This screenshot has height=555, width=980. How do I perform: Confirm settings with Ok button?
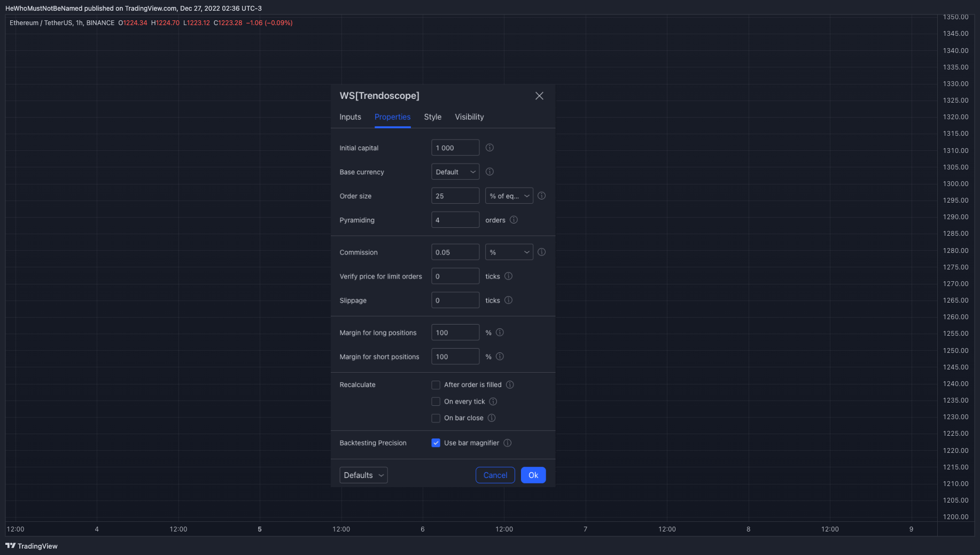coord(533,475)
